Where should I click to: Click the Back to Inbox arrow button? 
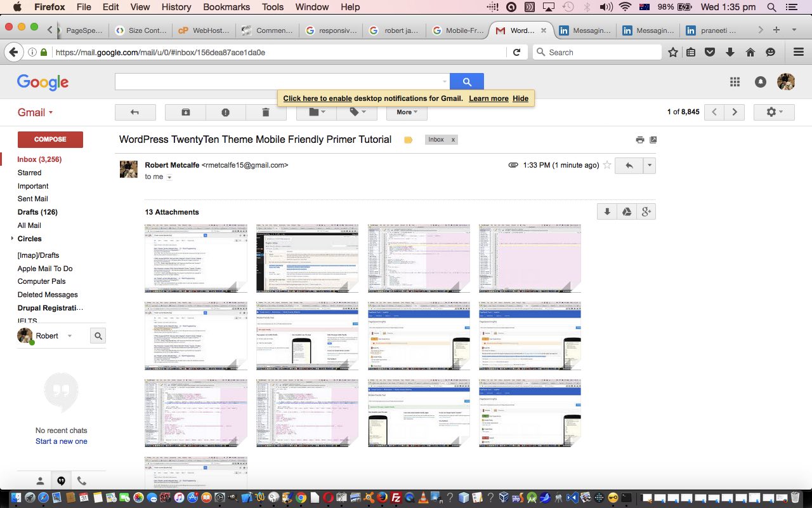(x=134, y=112)
